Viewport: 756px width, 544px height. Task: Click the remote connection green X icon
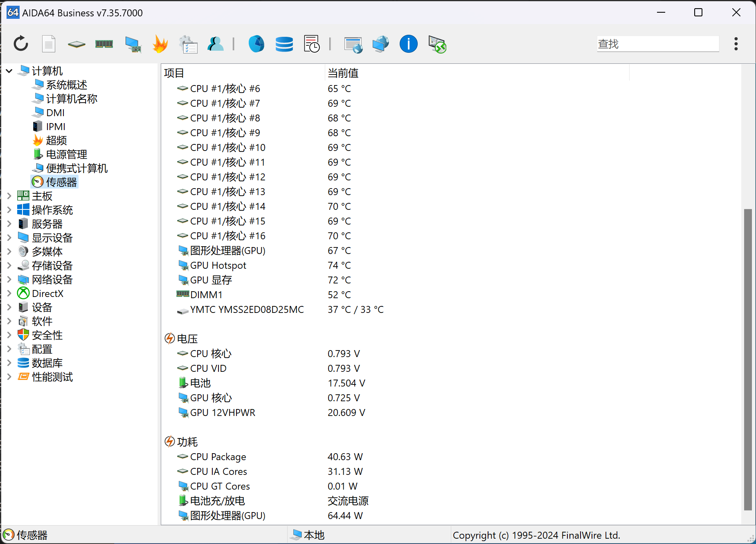click(x=437, y=44)
